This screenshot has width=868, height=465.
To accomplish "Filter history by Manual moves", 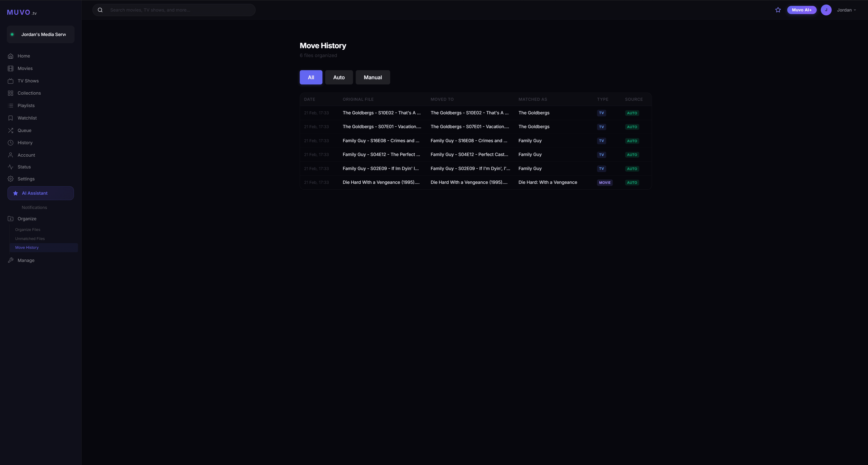I will (373, 77).
